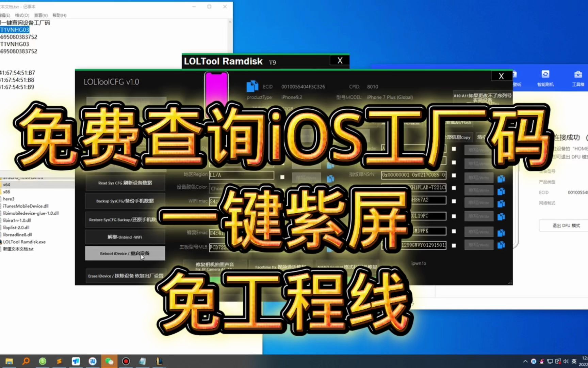Viewport: 588px width, 368px height.
Task: Click 一键查询设备工厂码 line in Notepad
Action: click(x=25, y=23)
